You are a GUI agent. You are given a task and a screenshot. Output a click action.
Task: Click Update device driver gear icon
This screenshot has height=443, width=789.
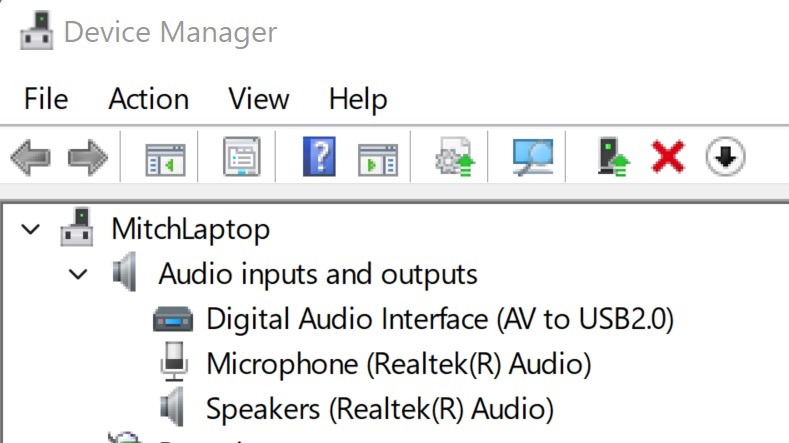455,157
